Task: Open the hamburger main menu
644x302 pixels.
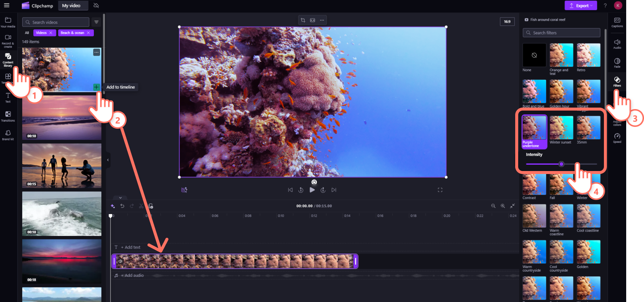Action: [x=6, y=5]
